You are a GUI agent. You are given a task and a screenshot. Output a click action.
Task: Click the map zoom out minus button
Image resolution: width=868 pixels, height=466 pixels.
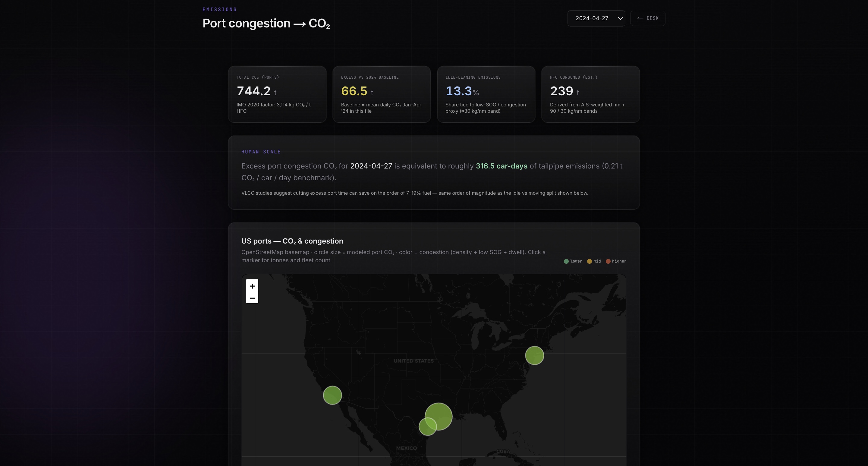click(252, 298)
